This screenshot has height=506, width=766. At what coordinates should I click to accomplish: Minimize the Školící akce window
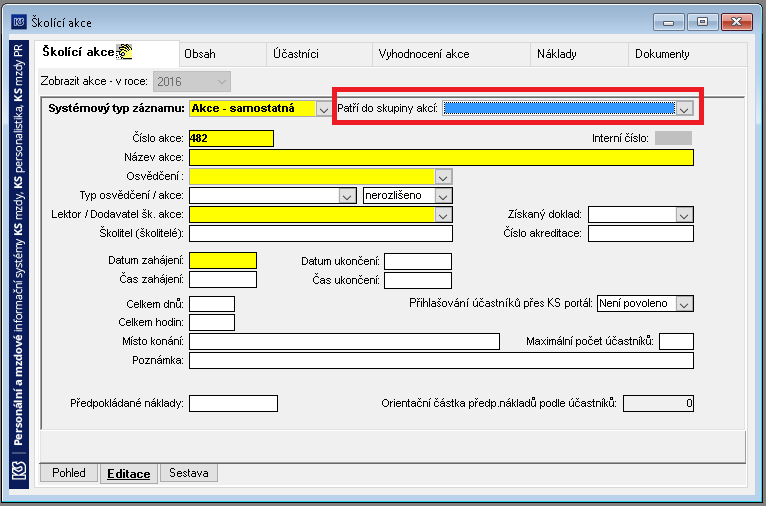click(x=668, y=22)
